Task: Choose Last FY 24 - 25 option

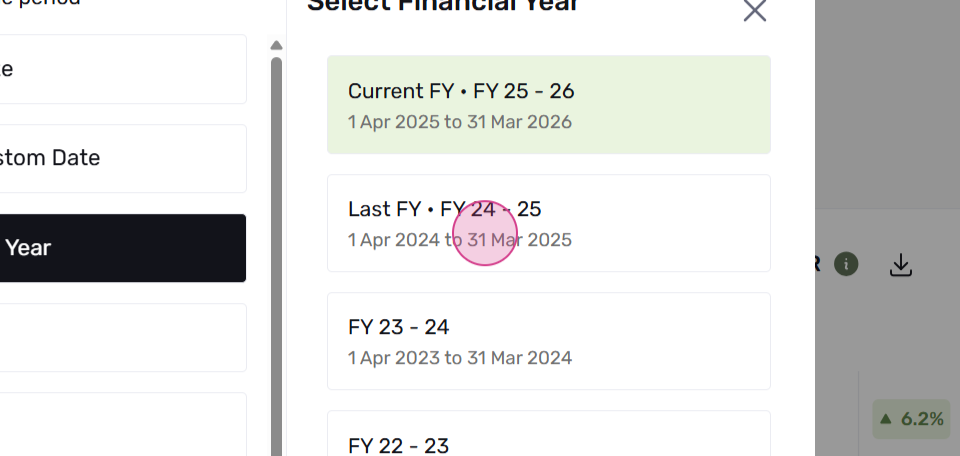Action: 549,223
